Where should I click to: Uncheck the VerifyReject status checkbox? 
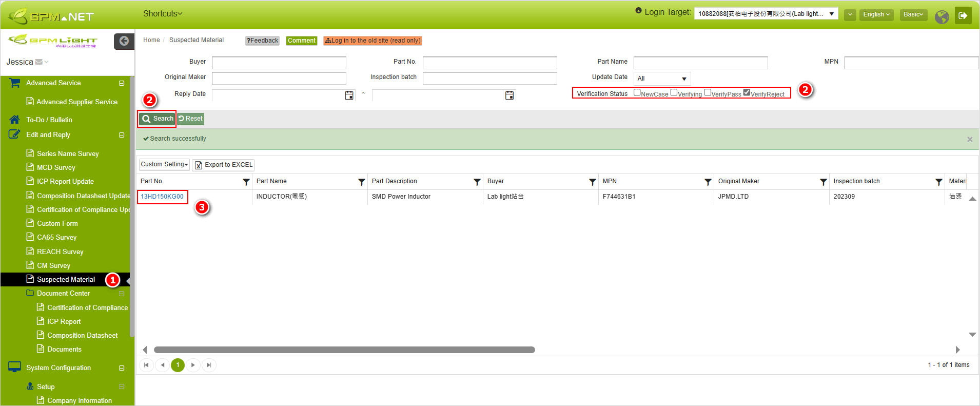pyautogui.click(x=747, y=92)
